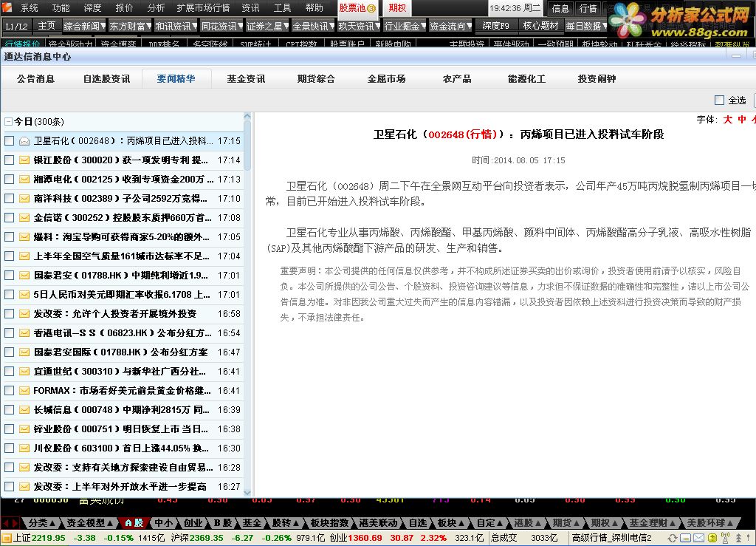Viewport: 756px width, 546px height.
Task: Check the box for 川仪股份 news item
Action: click(9, 448)
